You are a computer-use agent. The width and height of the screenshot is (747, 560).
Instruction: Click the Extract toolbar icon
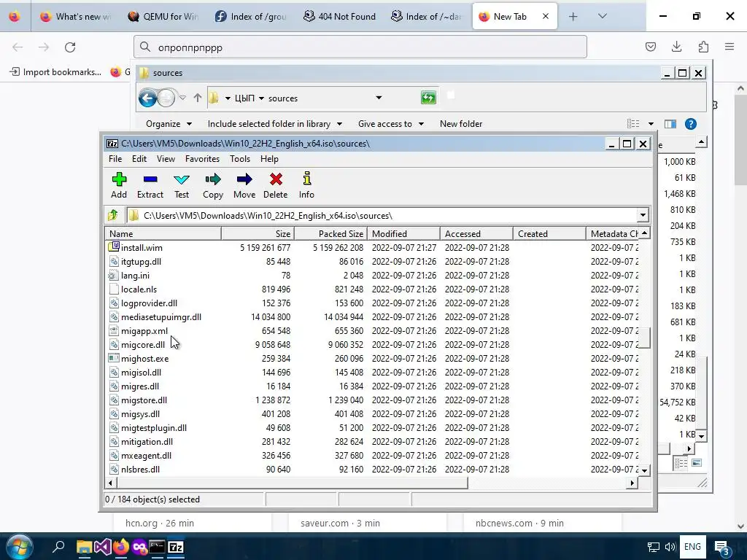tap(150, 185)
